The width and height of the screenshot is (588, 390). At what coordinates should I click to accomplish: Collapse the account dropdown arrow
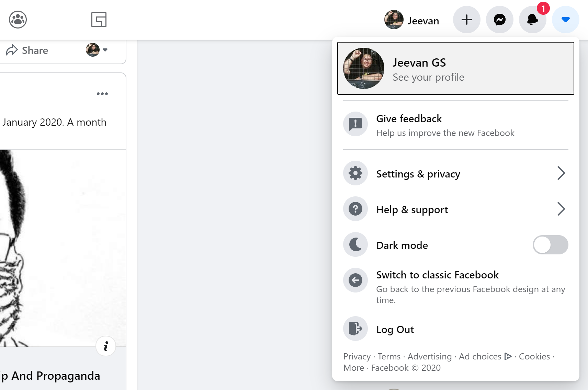[x=565, y=20]
